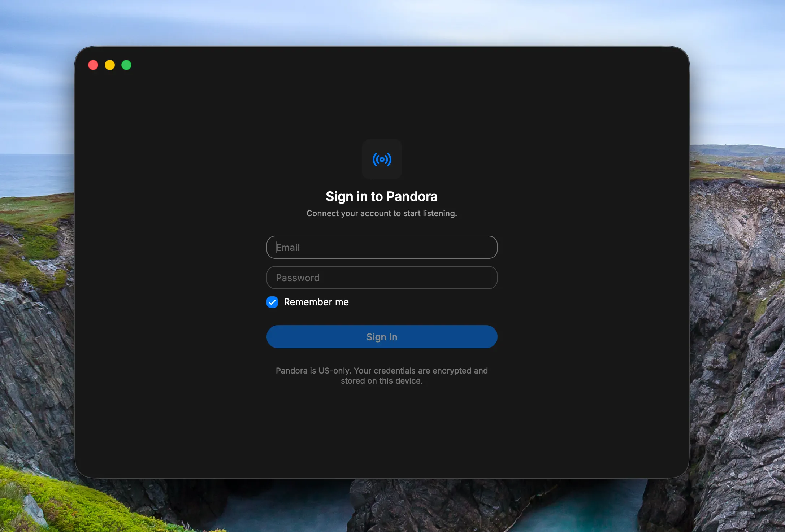Click the "Remember me" label

tap(316, 302)
